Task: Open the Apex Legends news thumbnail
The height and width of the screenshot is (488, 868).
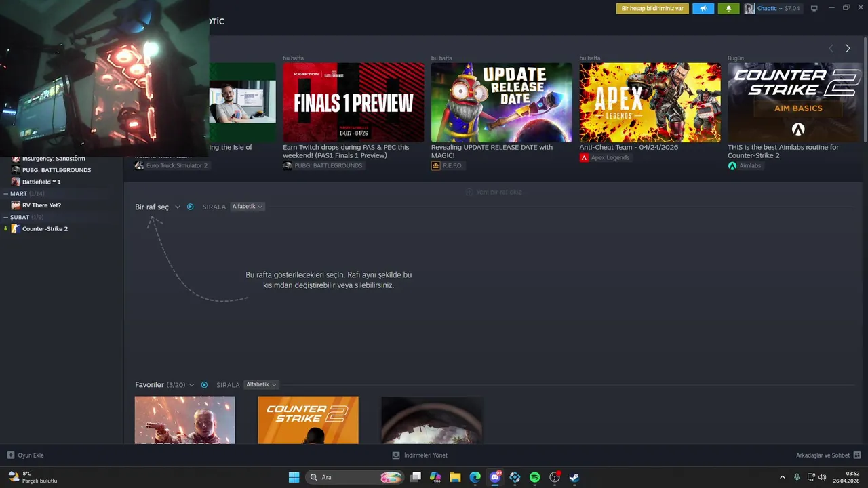Action: click(650, 102)
